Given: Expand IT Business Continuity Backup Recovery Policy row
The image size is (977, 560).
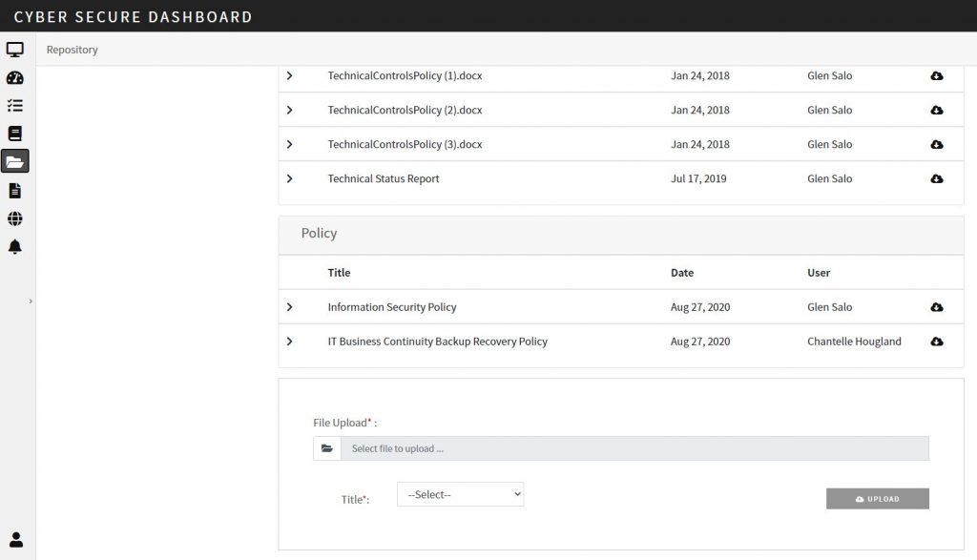Looking at the screenshot, I should 290,342.
